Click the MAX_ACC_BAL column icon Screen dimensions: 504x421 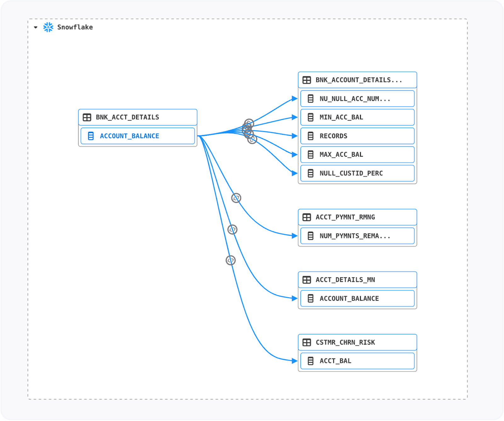[x=310, y=154]
